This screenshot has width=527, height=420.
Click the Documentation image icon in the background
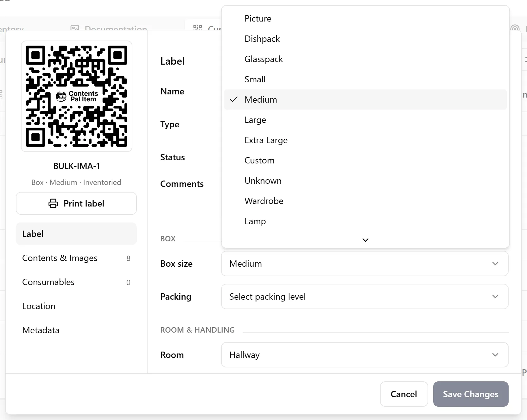(x=75, y=28)
